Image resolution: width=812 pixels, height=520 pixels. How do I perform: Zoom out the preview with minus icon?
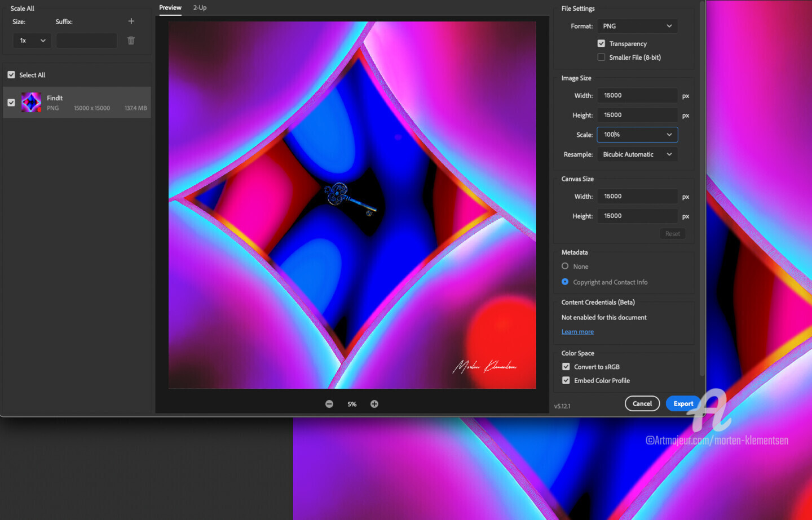329,404
